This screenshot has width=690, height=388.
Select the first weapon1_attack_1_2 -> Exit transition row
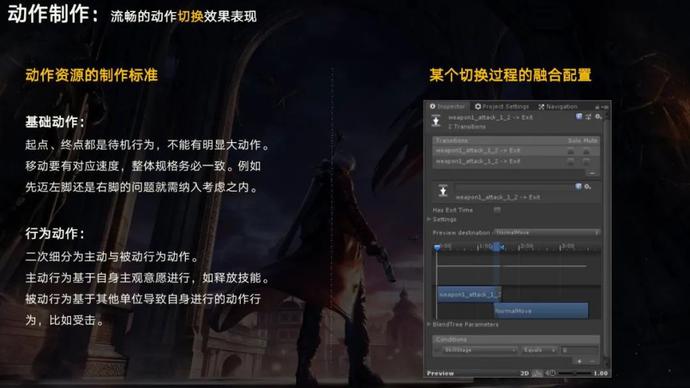click(x=516, y=150)
